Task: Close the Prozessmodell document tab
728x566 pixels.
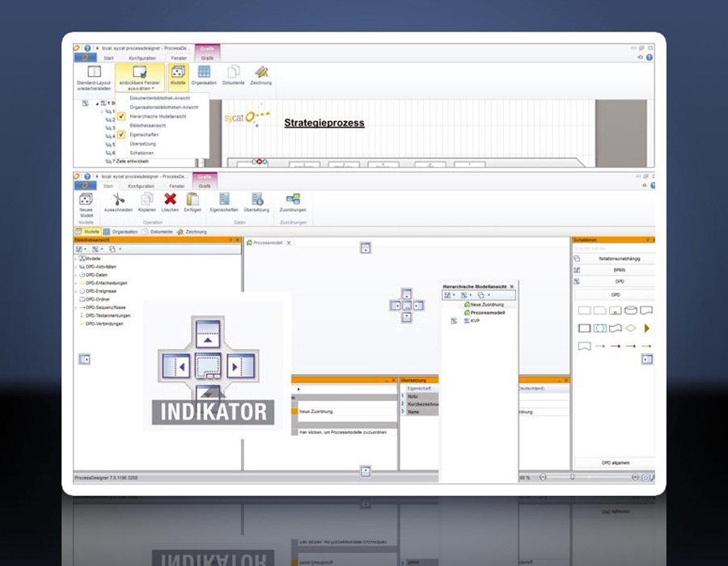Action: point(289,243)
